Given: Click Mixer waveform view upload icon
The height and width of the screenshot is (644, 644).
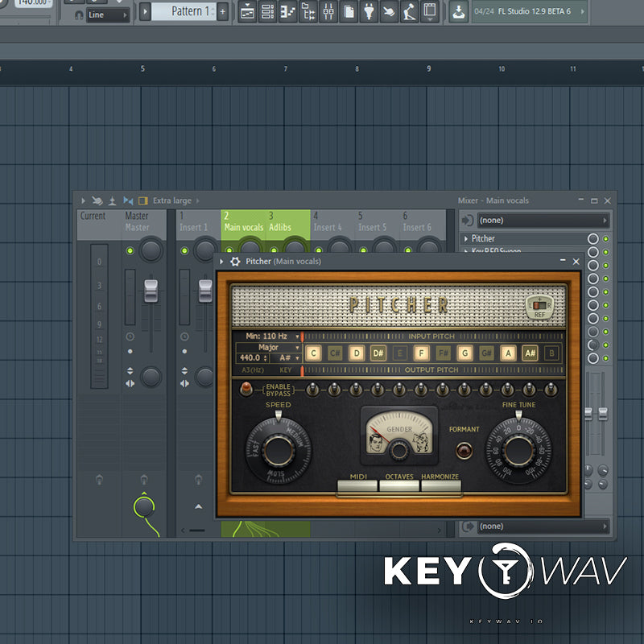Looking at the screenshot, I should 112,200.
